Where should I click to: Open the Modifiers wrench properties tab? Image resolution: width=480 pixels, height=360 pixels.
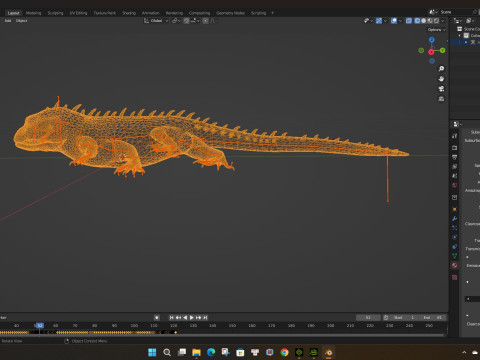[x=455, y=218]
